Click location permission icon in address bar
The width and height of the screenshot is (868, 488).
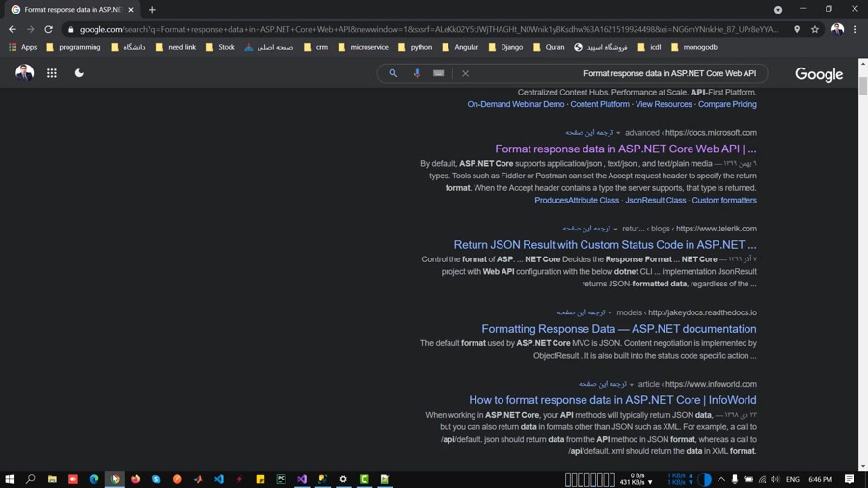(797, 29)
